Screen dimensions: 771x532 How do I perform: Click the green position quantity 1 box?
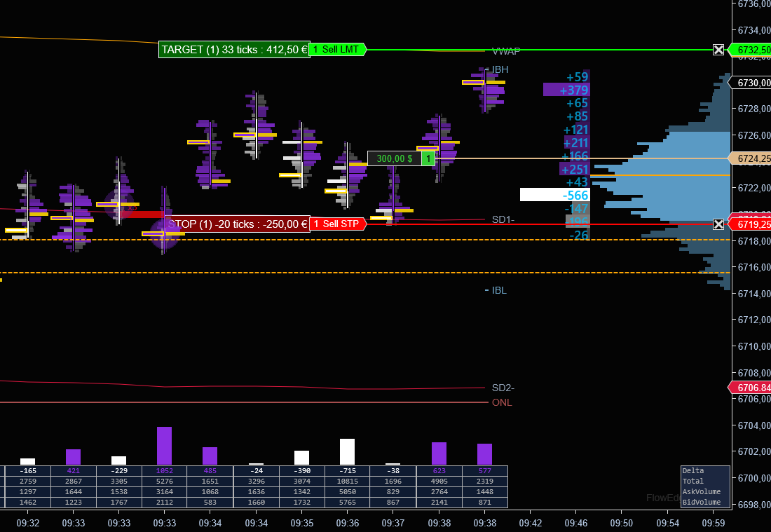pos(428,158)
